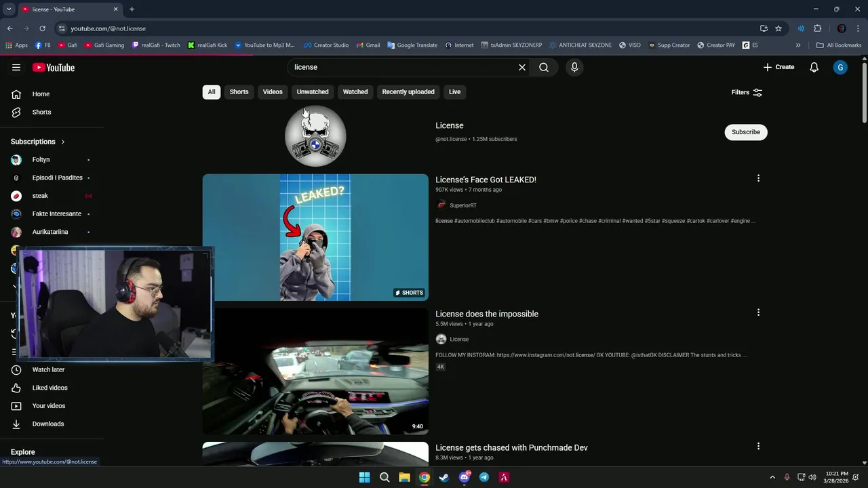Open the Create menu button
This screenshot has height=488, width=868.
click(778, 67)
